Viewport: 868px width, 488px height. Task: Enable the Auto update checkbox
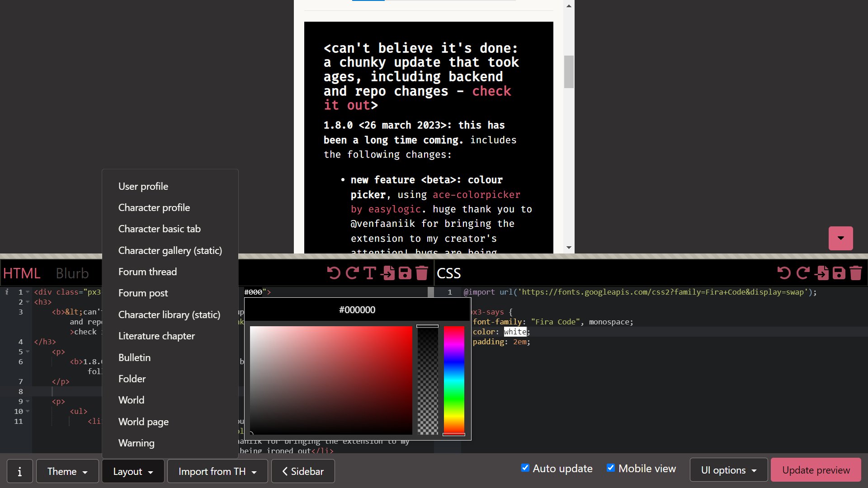525,468
